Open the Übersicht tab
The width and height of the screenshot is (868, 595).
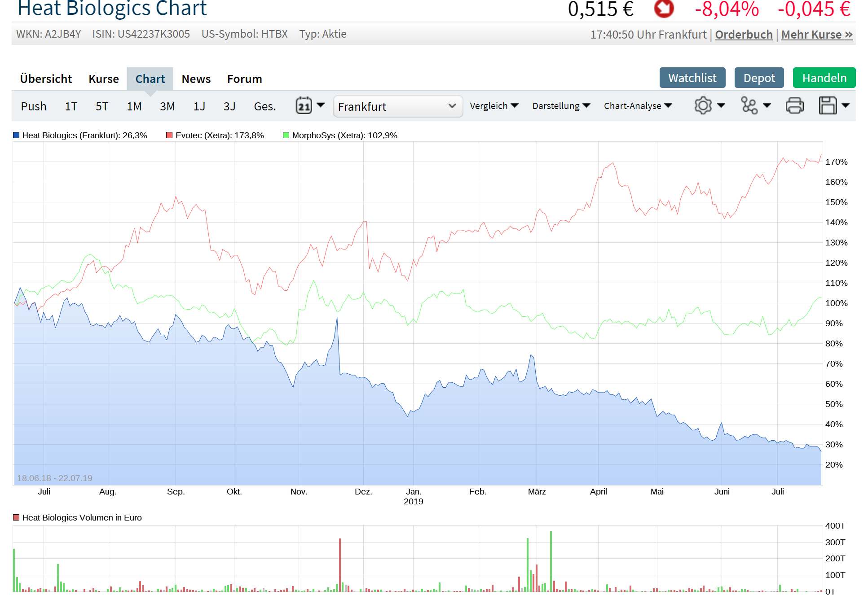pos(46,79)
